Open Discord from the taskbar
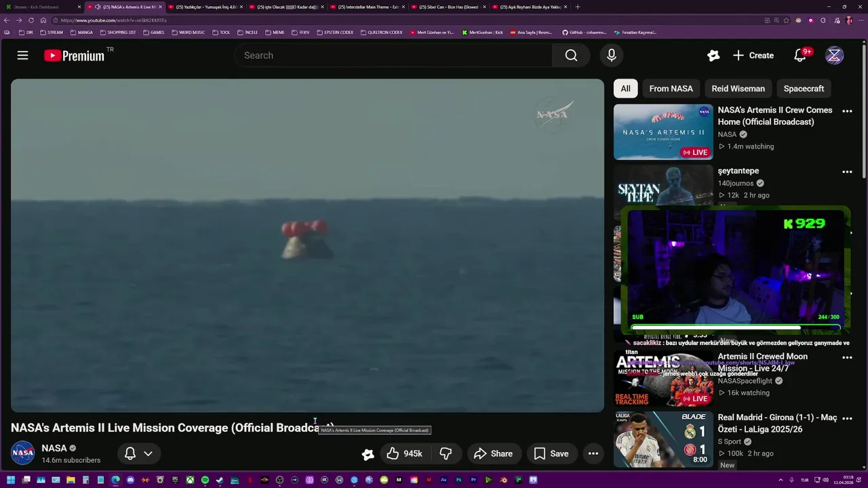The width and height of the screenshot is (868, 488). [x=130, y=480]
